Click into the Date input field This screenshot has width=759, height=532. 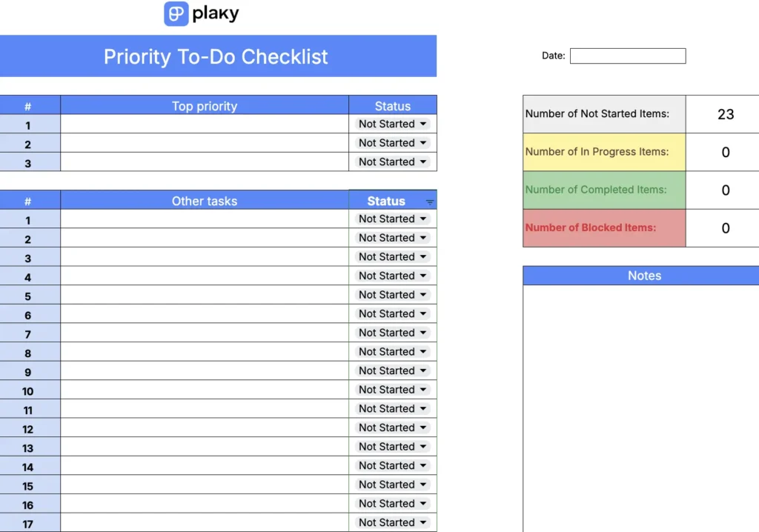coord(628,56)
